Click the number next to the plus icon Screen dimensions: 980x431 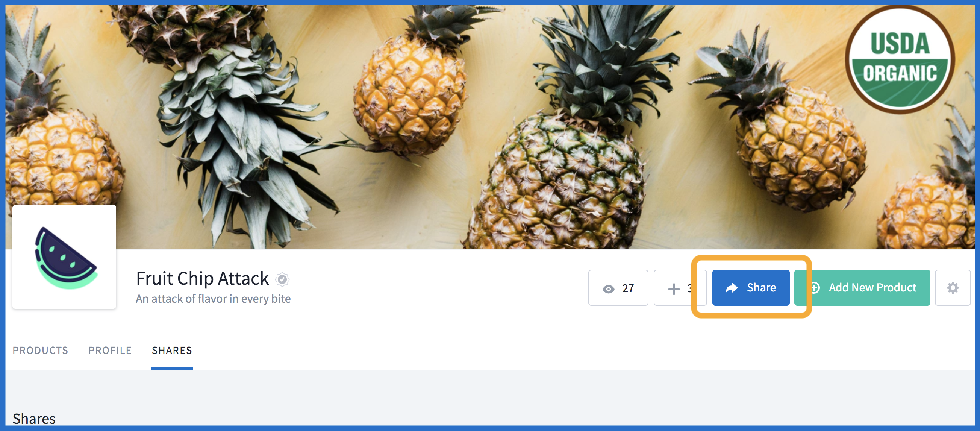(x=689, y=288)
